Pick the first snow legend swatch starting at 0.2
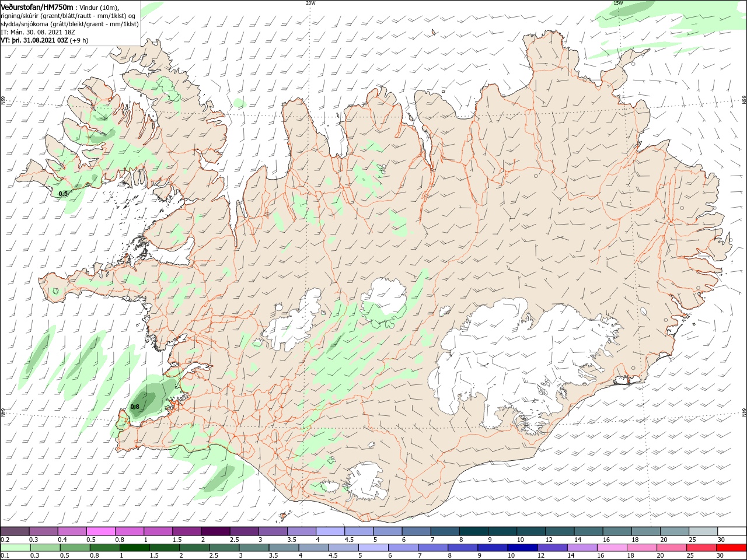747x560 pixels. pyautogui.click(x=15, y=531)
